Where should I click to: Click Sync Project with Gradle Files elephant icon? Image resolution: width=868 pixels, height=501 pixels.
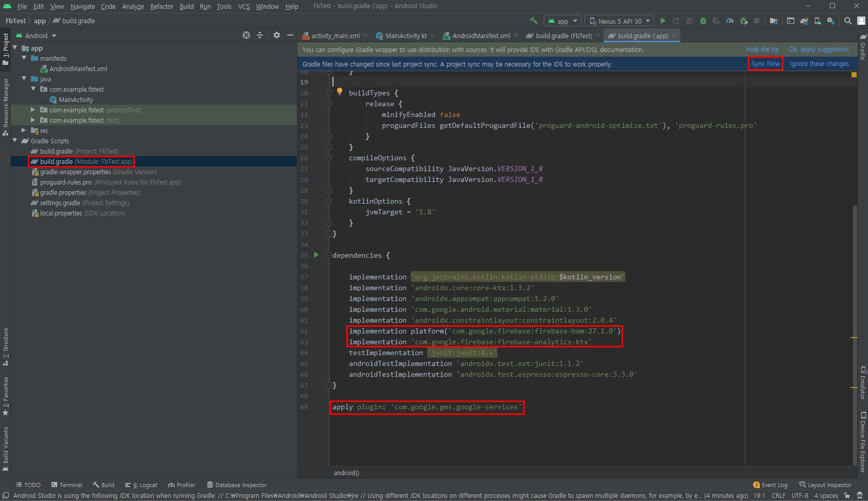click(804, 21)
